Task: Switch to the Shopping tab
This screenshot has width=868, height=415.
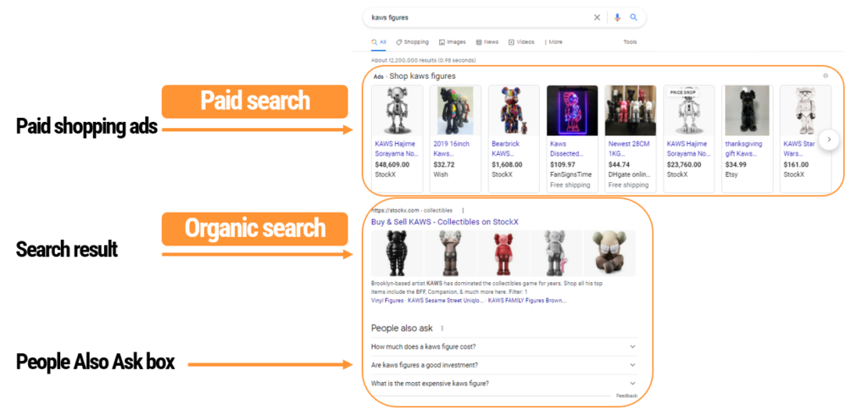Action: [x=412, y=41]
